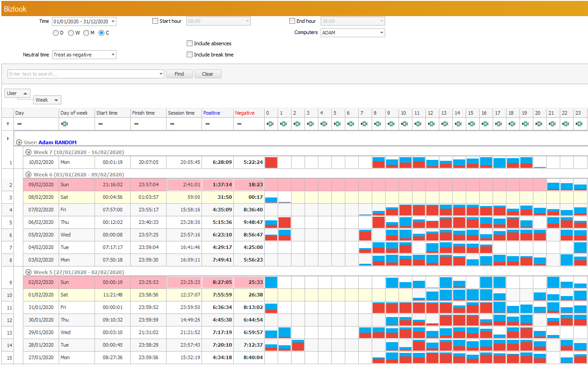Enable the Start hour checkbox
Image resolution: width=588 pixels, height=365 pixels.
(x=155, y=21)
